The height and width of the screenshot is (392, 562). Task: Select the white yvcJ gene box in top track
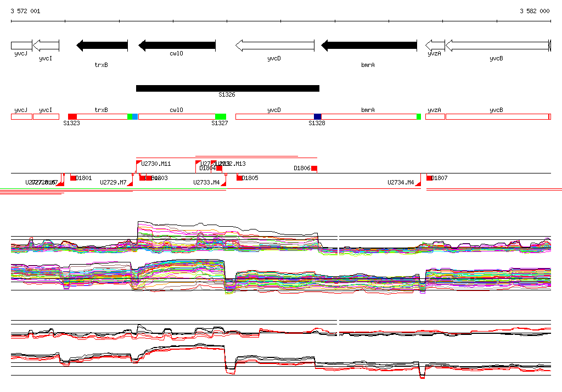[21, 46]
